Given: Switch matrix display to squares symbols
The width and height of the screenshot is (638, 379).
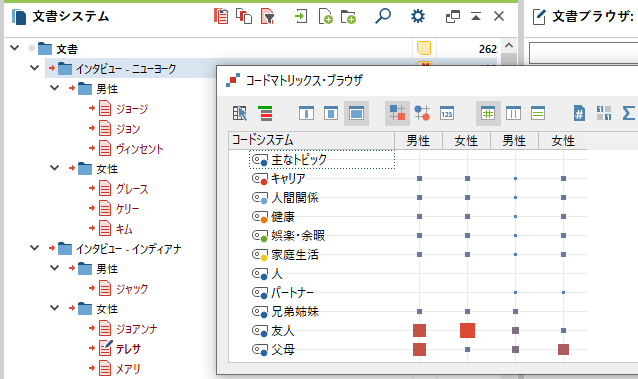Looking at the screenshot, I should 397,113.
